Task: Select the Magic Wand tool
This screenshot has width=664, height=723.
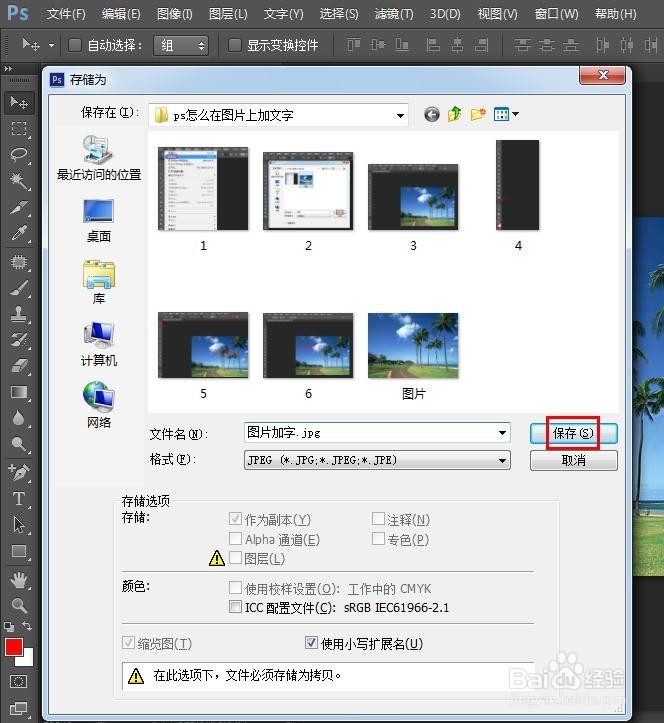Action: point(19,180)
